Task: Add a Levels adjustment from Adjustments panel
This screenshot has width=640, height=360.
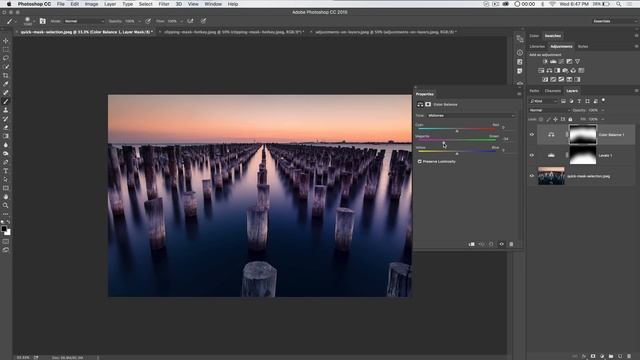Action: pyautogui.click(x=553, y=62)
